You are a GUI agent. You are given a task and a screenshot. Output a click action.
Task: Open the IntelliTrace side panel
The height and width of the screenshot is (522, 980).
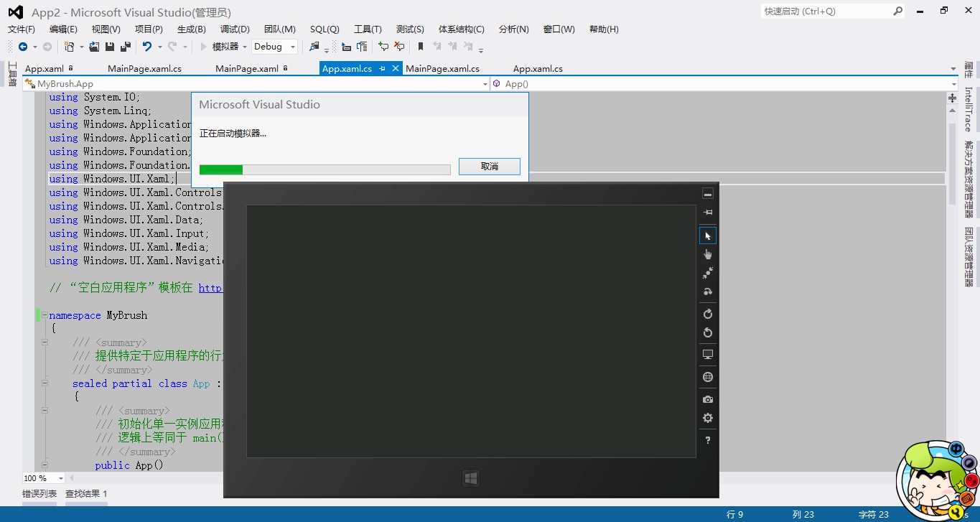[x=969, y=108]
